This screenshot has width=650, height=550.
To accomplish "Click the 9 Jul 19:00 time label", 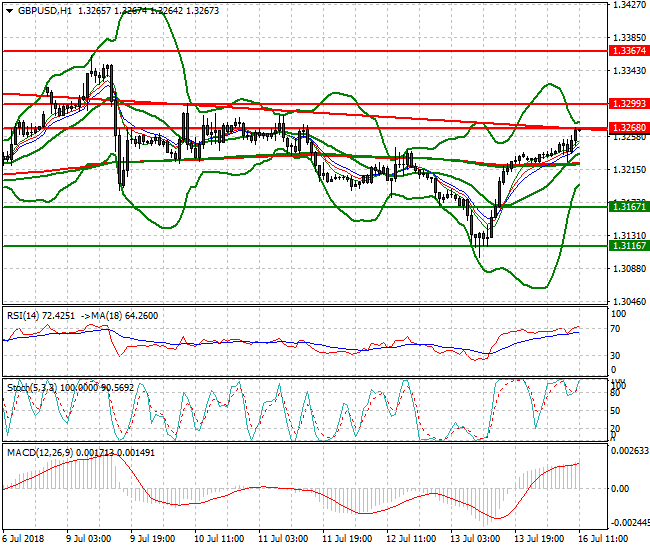I will click(x=152, y=537).
